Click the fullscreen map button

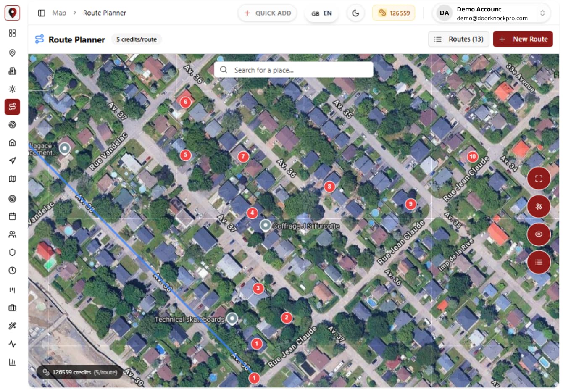coord(539,179)
